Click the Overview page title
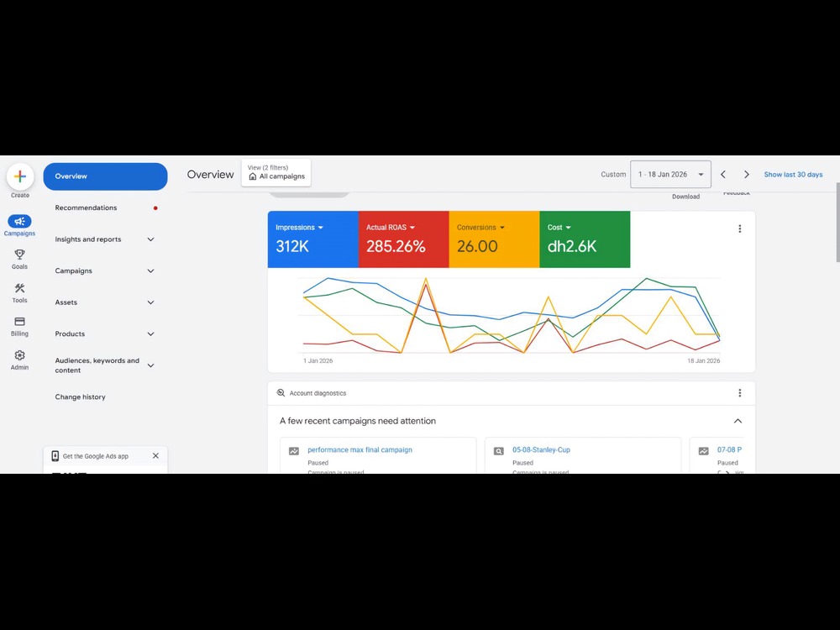 [x=210, y=175]
